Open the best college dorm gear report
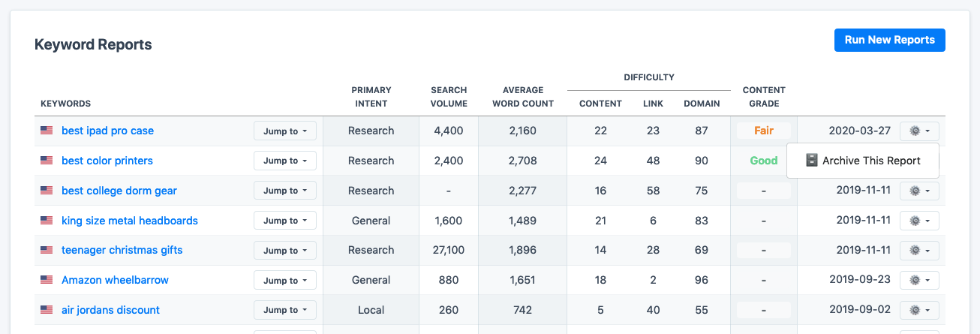 coord(119,191)
